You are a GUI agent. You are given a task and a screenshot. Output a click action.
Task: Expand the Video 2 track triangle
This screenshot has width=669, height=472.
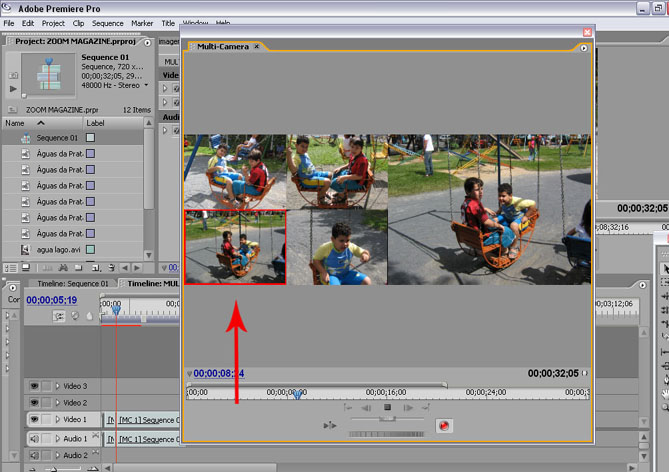pos(58,402)
